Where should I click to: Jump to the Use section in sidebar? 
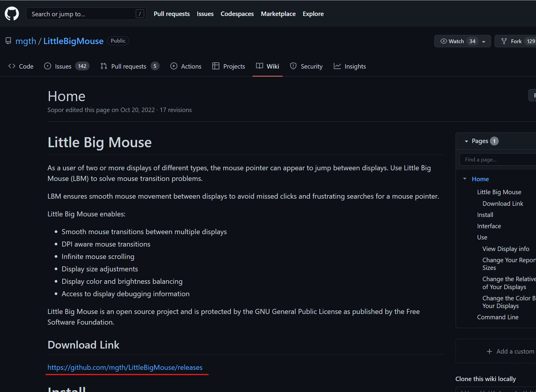tap(482, 237)
